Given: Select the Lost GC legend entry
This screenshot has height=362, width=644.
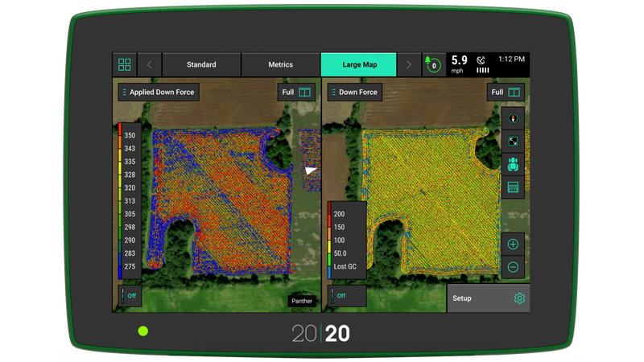Looking at the screenshot, I should 345,266.
